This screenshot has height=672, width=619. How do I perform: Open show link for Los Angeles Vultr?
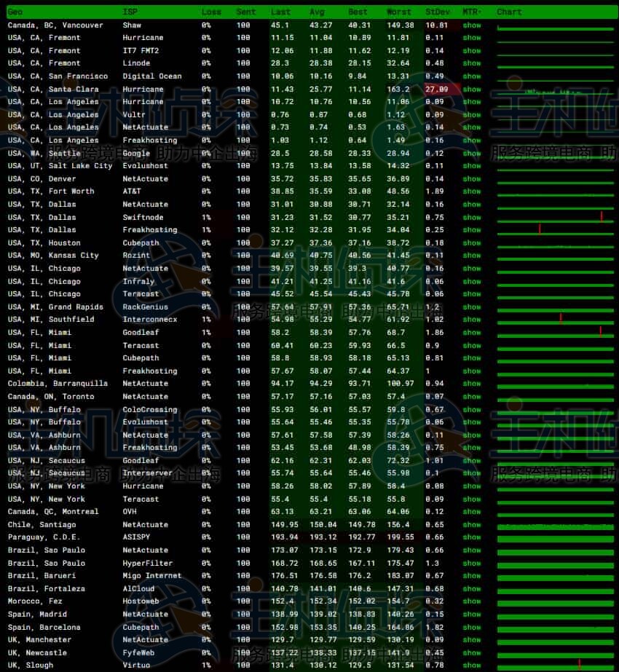pyautogui.click(x=472, y=115)
